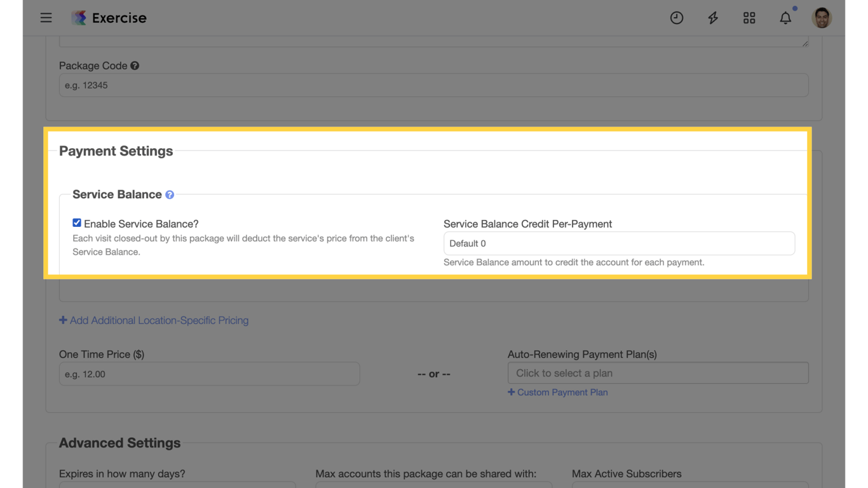This screenshot has width=868, height=488.
Task: Open the Package Code help tooltip
Action: 134,65
